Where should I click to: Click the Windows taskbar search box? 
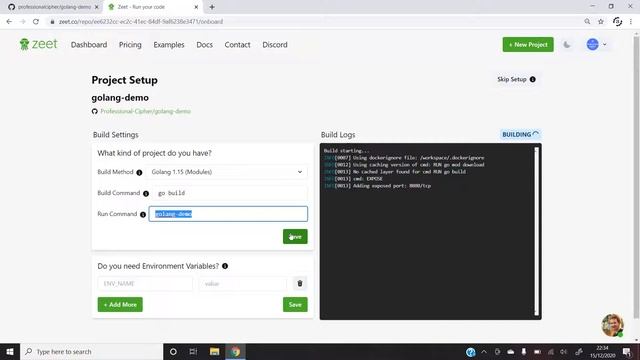click(x=91, y=351)
